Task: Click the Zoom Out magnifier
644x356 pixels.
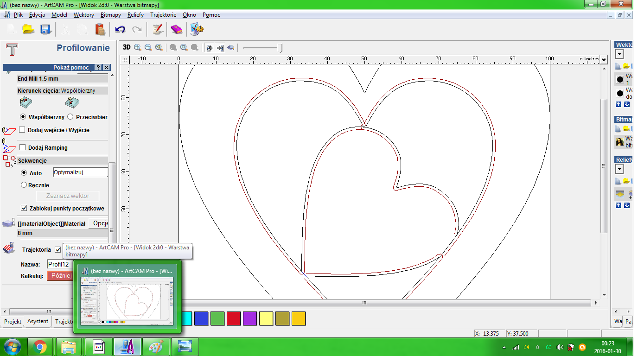Action: tap(148, 47)
